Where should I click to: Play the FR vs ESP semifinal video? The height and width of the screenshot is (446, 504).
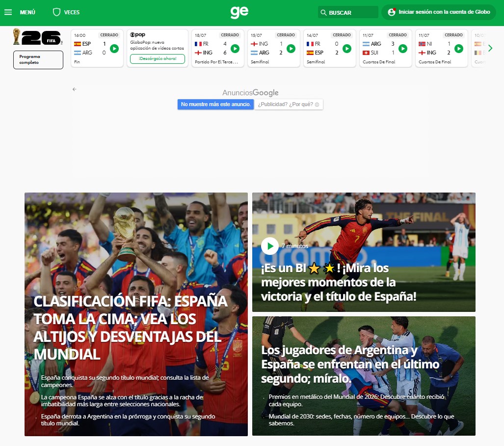tap(347, 49)
